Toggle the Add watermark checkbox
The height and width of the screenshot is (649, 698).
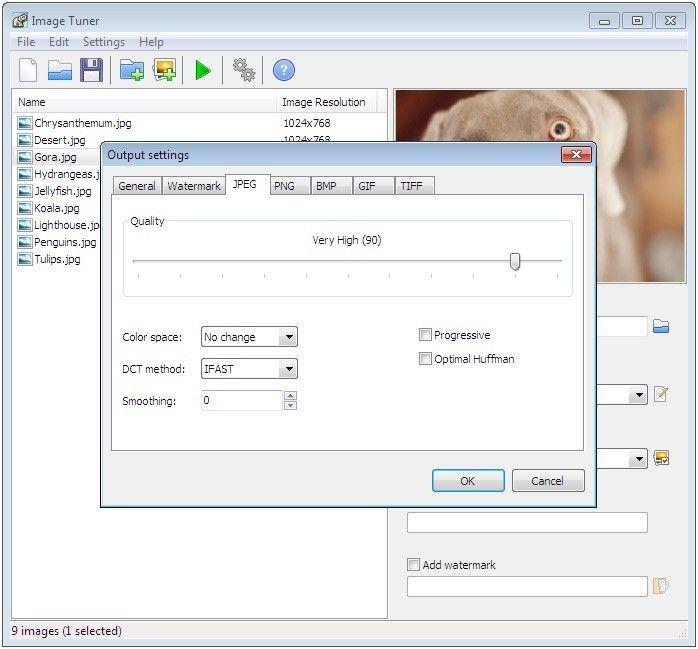point(414,565)
